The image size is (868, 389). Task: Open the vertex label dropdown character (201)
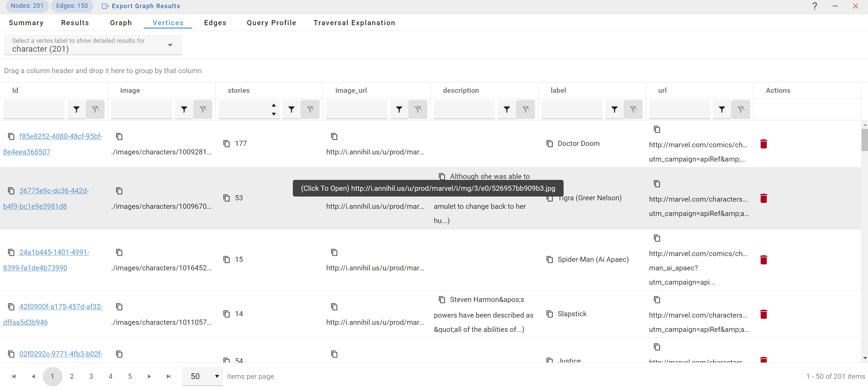point(93,45)
